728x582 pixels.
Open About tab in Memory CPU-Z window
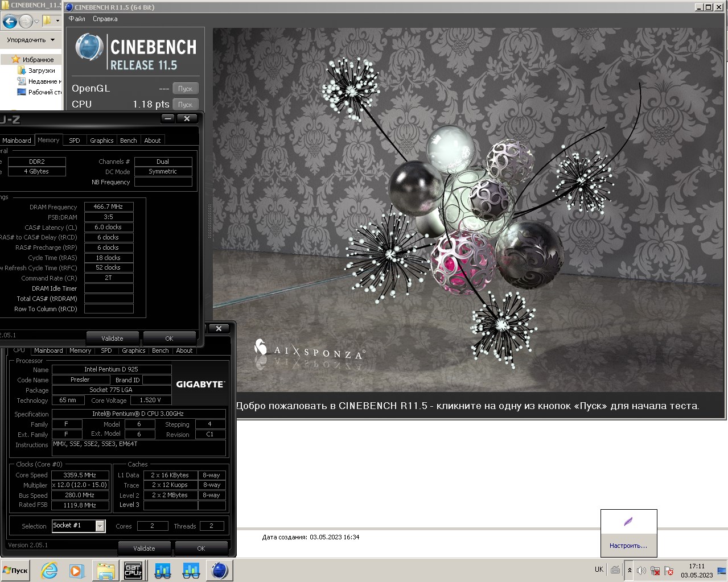[x=153, y=141]
